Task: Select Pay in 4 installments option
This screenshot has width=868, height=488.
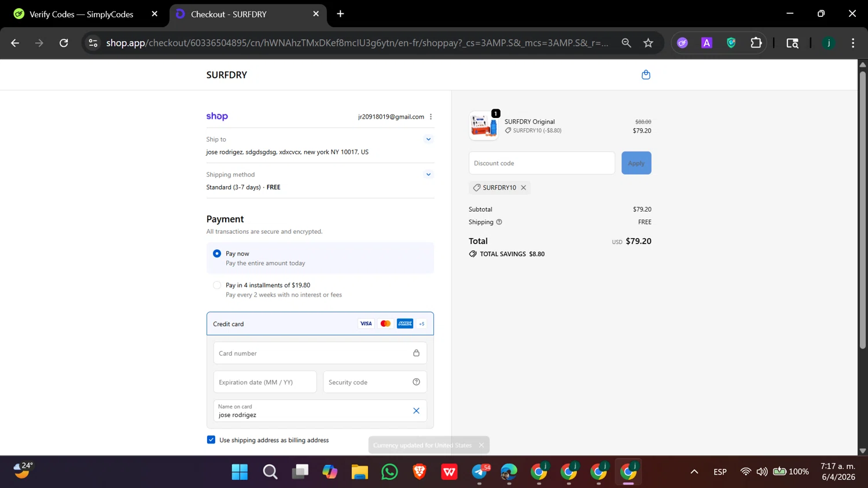Action: click(x=217, y=285)
